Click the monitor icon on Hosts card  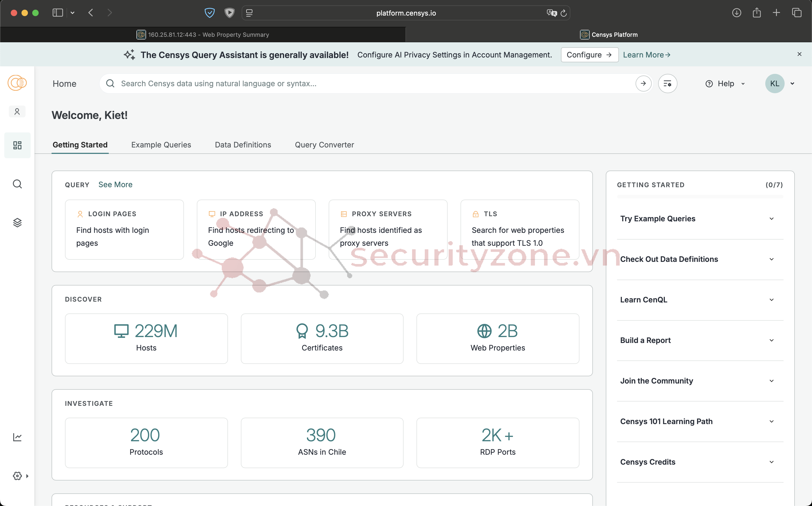121,331
